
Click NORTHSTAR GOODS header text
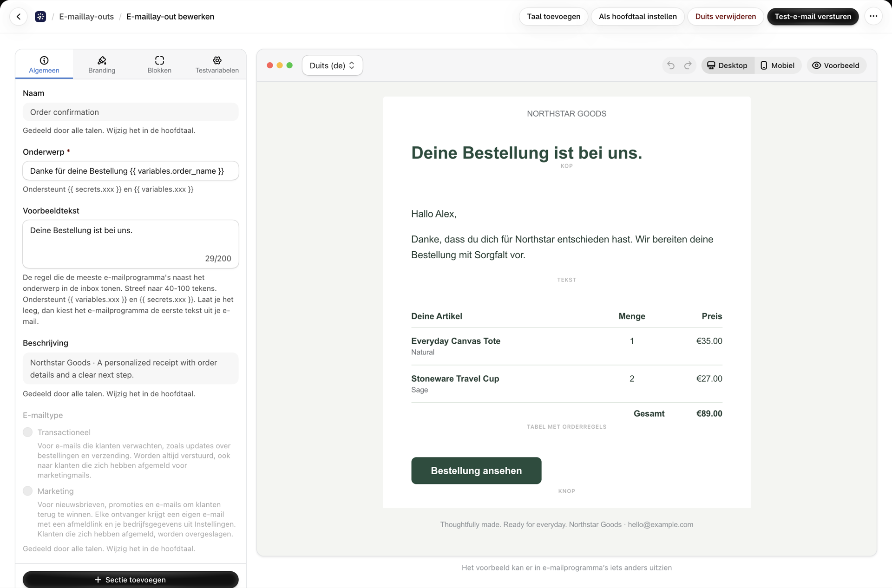(566, 114)
